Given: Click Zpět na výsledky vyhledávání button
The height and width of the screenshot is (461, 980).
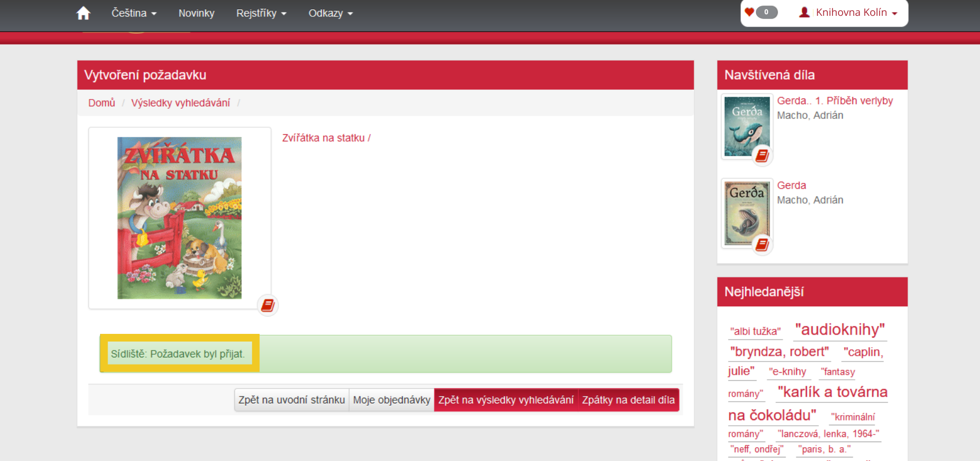Looking at the screenshot, I should click(x=506, y=400).
